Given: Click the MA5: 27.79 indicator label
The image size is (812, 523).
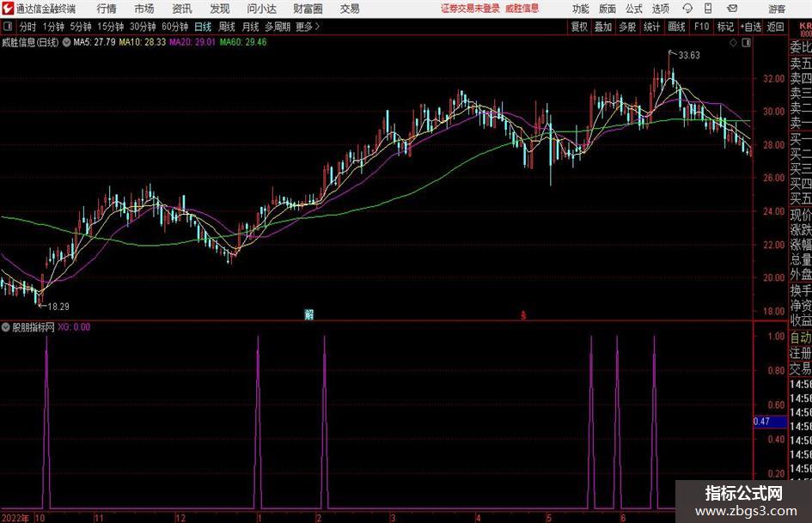Looking at the screenshot, I should click(x=95, y=42).
